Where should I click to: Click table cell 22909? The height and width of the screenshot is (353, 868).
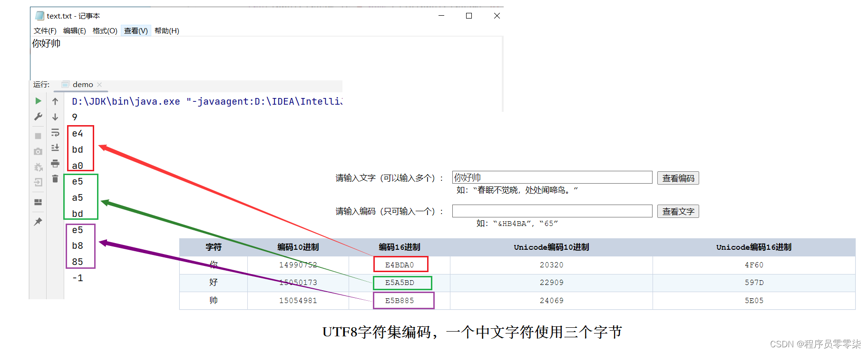click(x=552, y=283)
